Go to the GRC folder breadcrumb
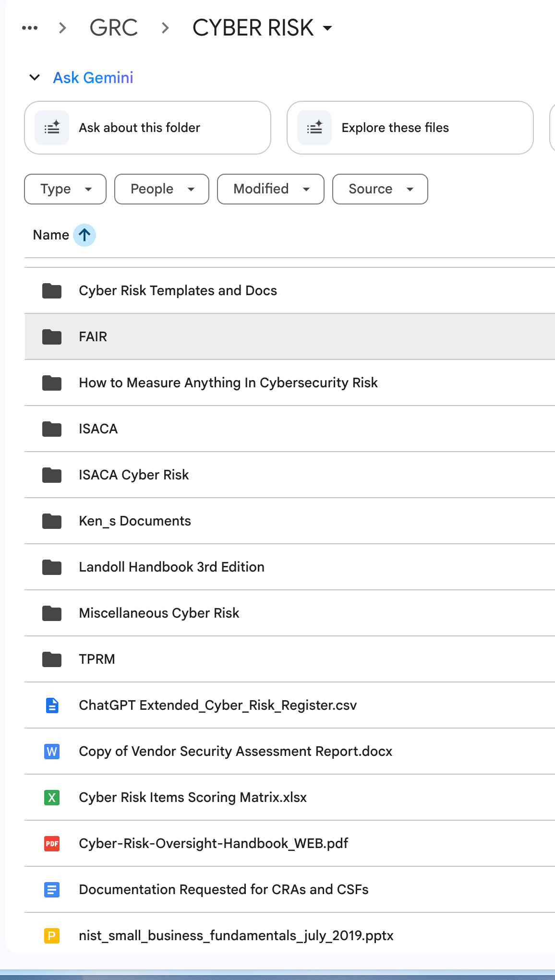Image resolution: width=555 pixels, height=980 pixels. pyautogui.click(x=114, y=28)
